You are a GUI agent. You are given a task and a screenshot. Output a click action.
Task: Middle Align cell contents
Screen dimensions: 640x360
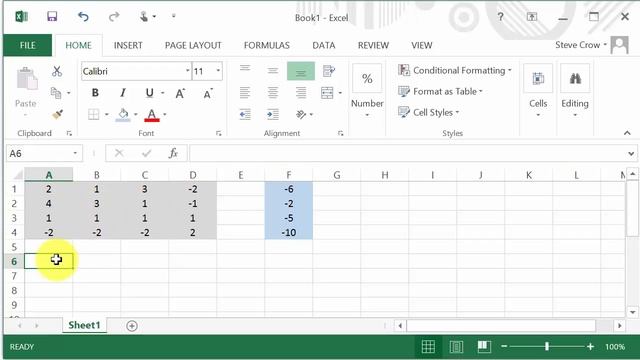(273, 71)
